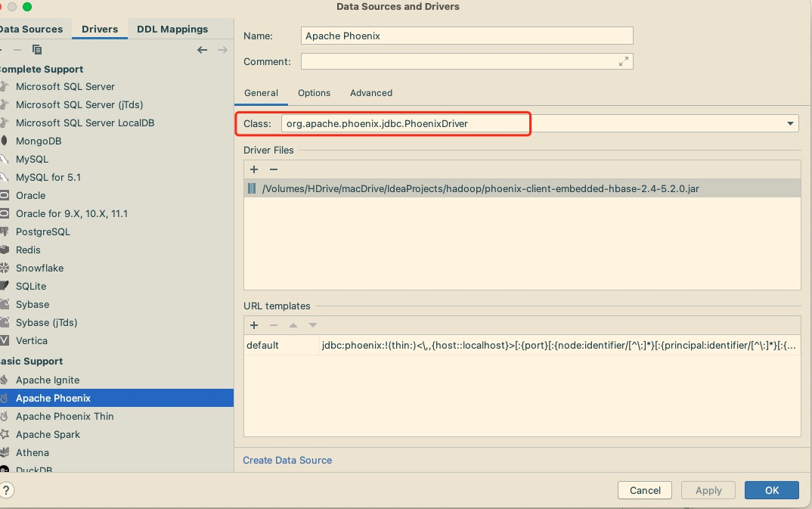Remove URL template with minus icon

[274, 325]
